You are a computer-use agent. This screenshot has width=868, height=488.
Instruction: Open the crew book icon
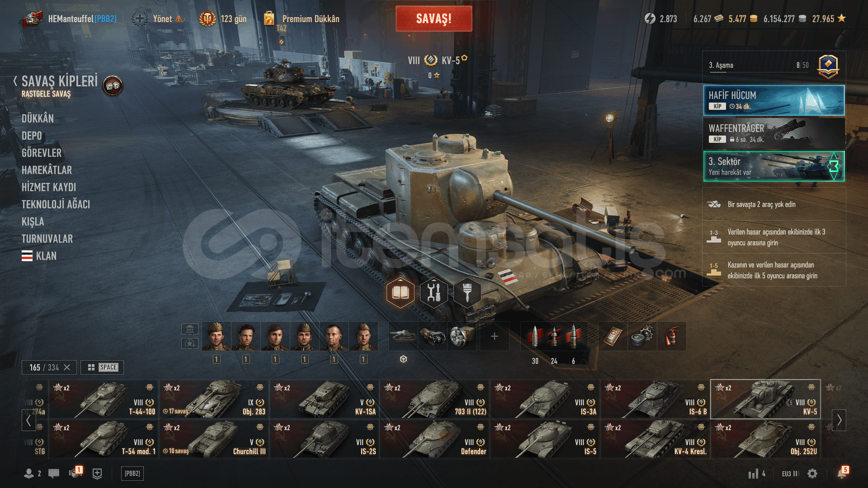[x=401, y=293]
